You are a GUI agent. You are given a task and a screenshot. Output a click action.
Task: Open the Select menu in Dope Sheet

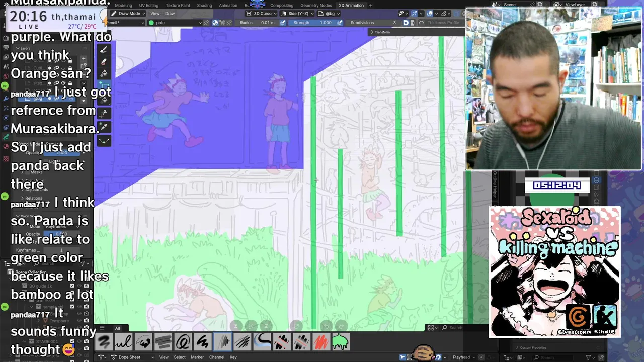(x=180, y=357)
